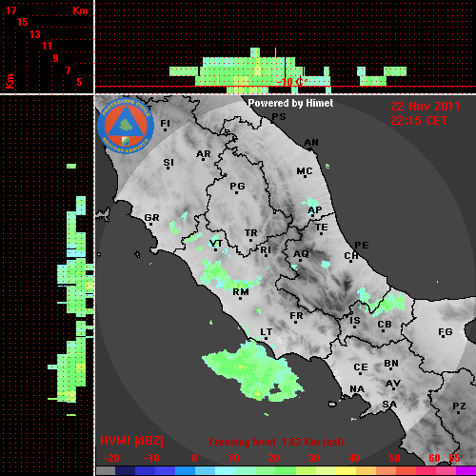
Task: Click the large radar echo southwest of LT
Action: [254, 371]
